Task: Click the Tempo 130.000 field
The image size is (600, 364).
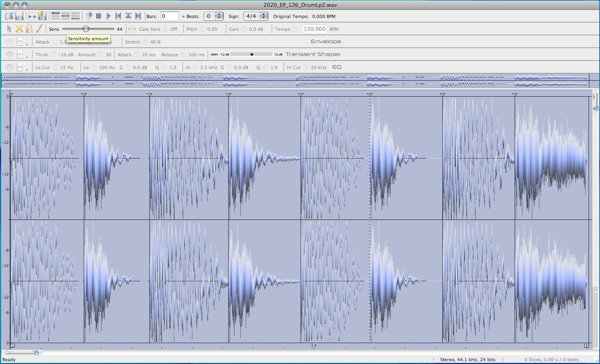Action: (315, 29)
